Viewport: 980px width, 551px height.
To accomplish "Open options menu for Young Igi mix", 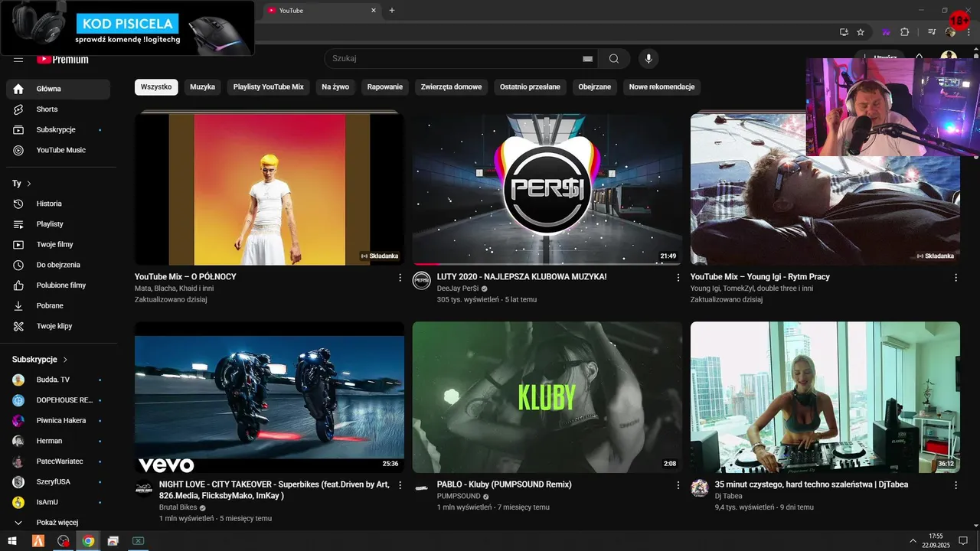I will pos(955,278).
